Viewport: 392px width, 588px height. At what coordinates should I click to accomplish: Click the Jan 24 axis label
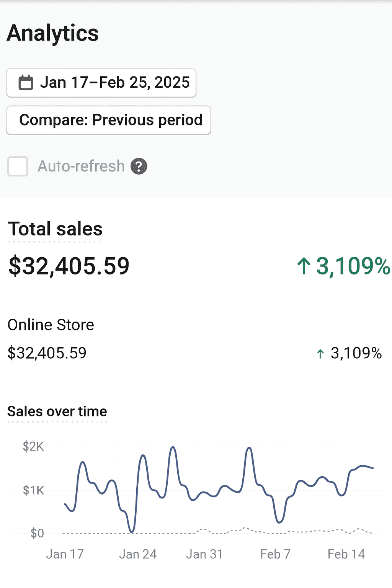(138, 554)
